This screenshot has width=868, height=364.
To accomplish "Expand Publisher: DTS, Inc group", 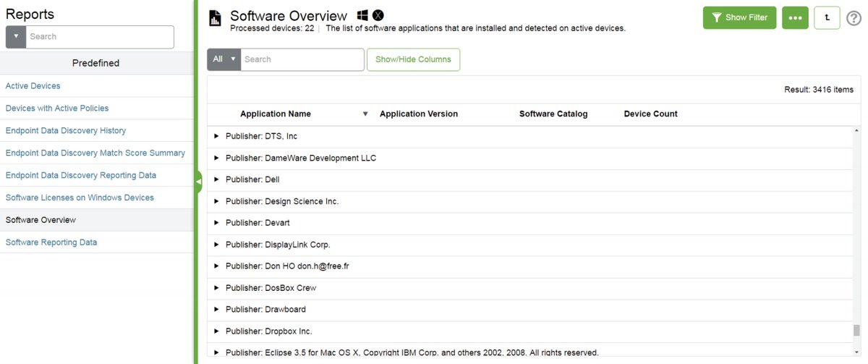I will [216, 136].
